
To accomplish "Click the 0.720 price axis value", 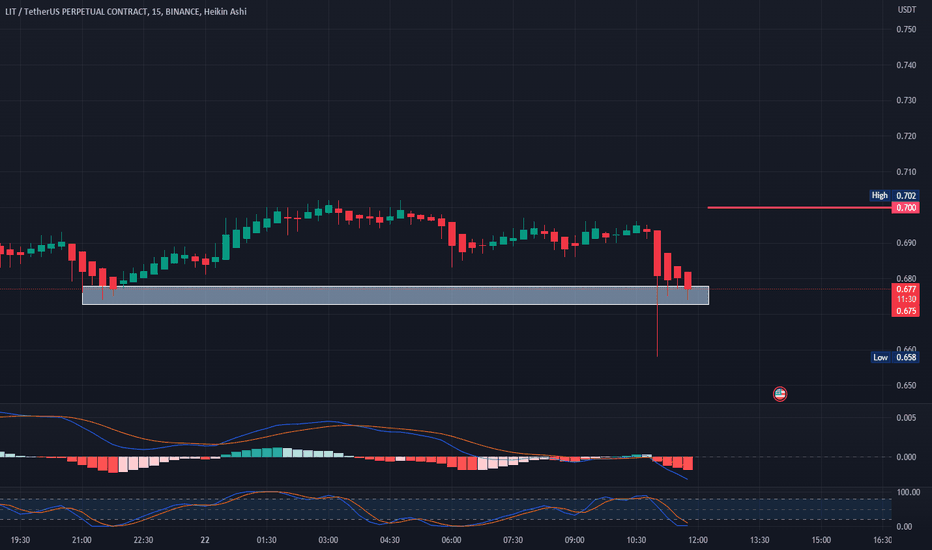I will tap(906, 136).
